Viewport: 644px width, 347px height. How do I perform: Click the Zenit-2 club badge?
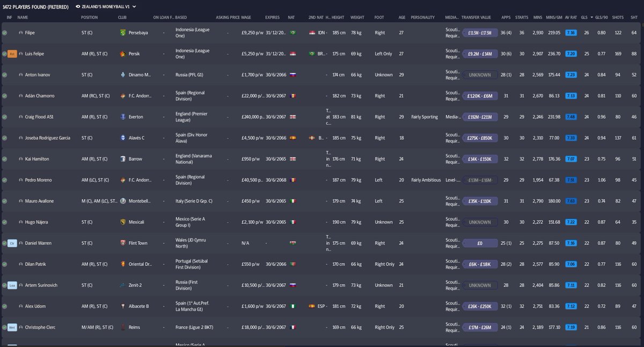point(123,285)
